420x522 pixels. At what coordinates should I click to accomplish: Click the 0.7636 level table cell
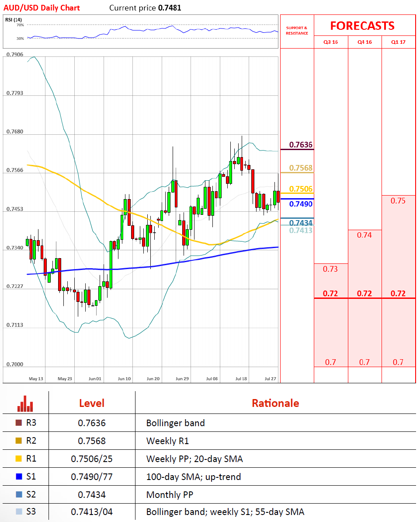click(92, 423)
